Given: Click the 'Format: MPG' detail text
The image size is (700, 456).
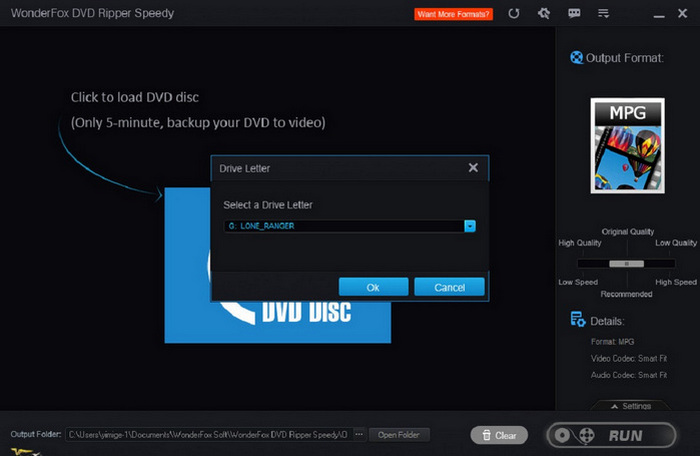Looking at the screenshot, I should pos(612,342).
